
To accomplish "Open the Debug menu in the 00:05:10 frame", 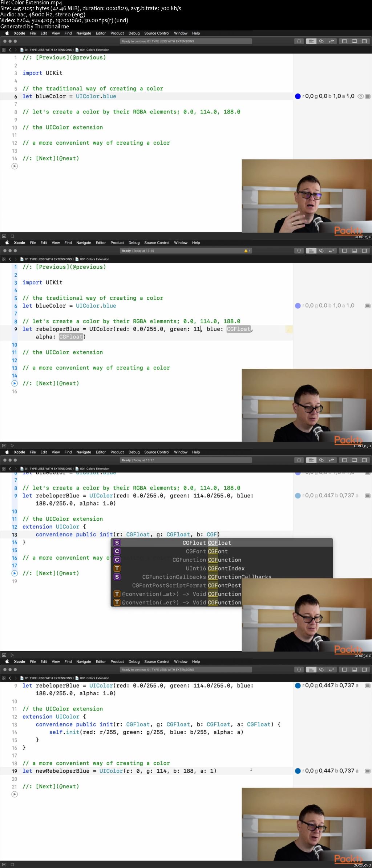I will point(134,452).
